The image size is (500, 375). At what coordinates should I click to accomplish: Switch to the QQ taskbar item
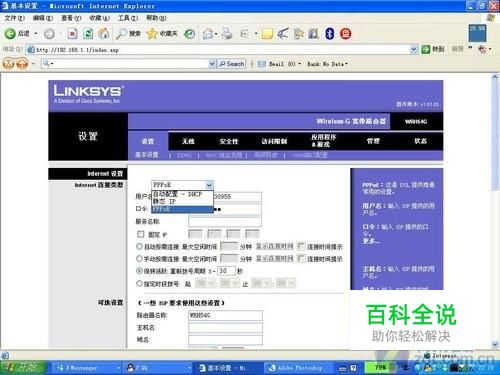click(x=158, y=368)
